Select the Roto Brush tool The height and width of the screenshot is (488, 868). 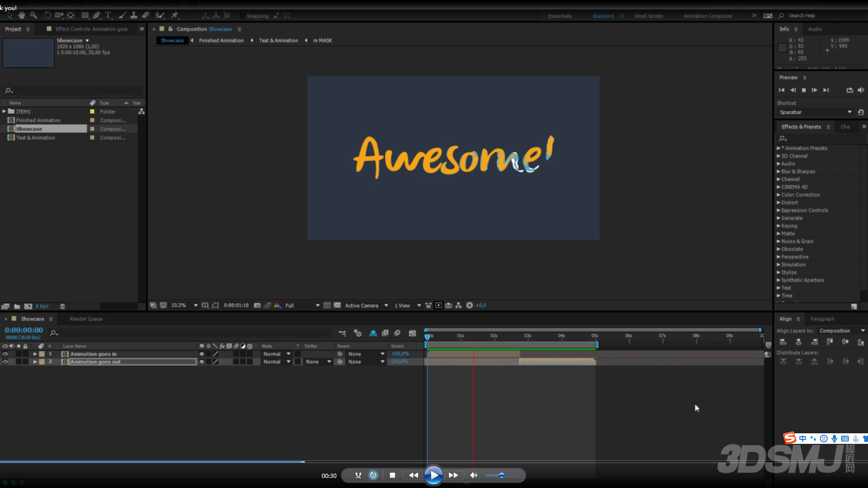point(160,15)
